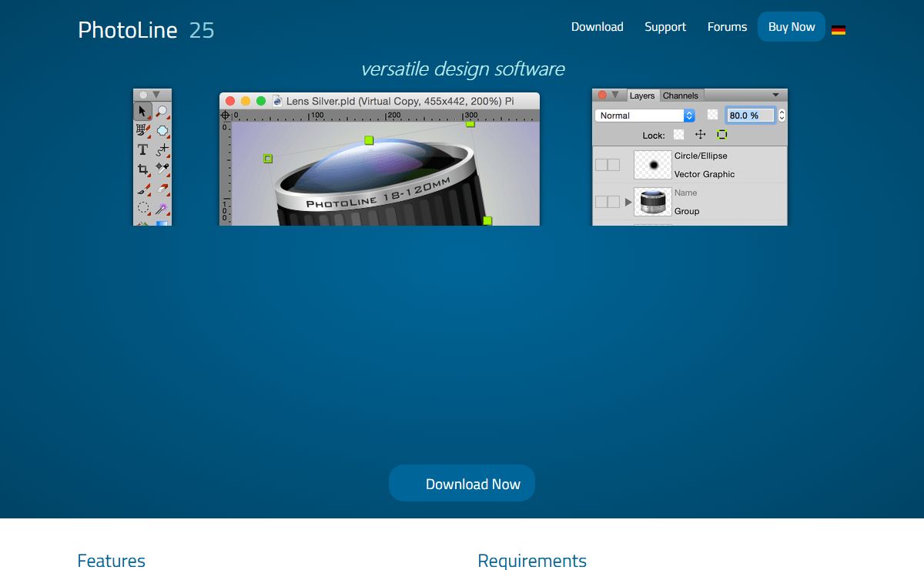Switch to the Layers tab
Screen dimensions: 924x570
[642, 96]
